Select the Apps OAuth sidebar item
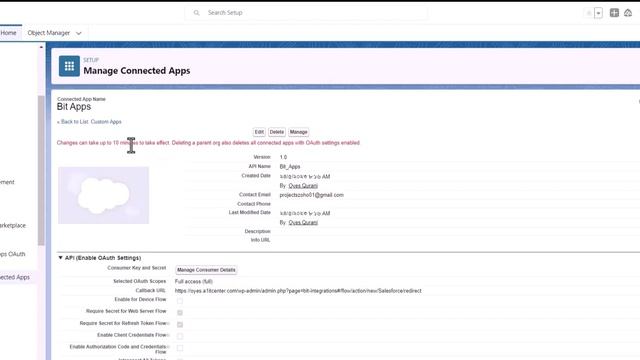The width and height of the screenshot is (640, 360). (13, 254)
